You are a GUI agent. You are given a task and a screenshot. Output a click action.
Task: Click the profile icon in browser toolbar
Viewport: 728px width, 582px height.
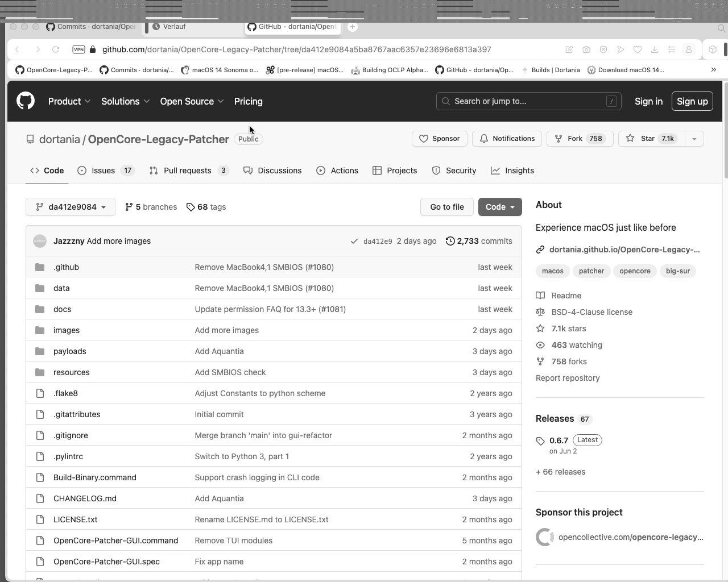(x=689, y=49)
